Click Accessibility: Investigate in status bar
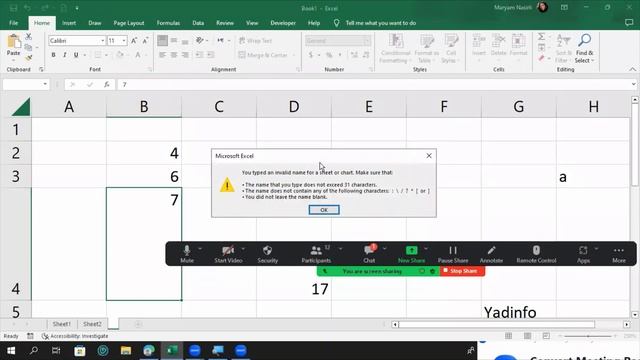The image size is (640, 360). (76, 336)
